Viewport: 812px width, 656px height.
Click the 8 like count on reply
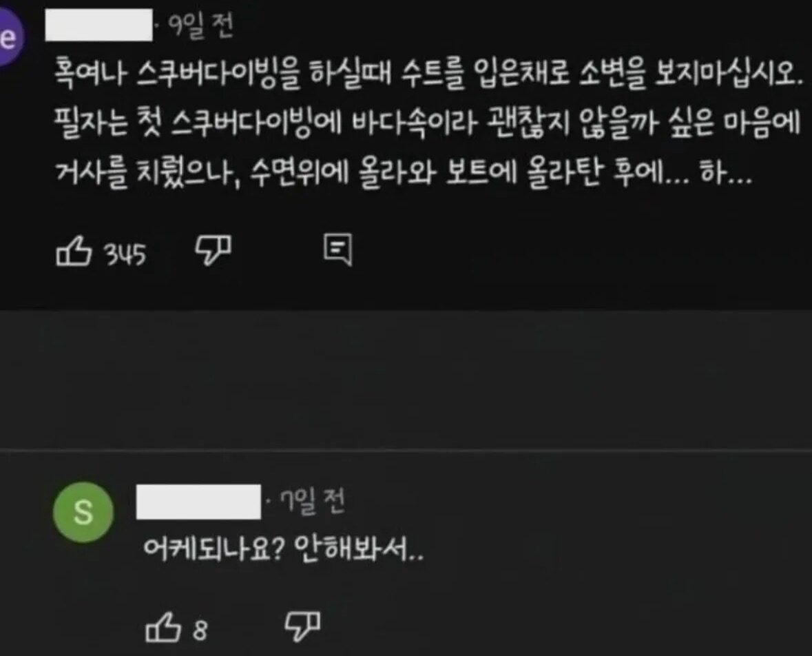(200, 630)
